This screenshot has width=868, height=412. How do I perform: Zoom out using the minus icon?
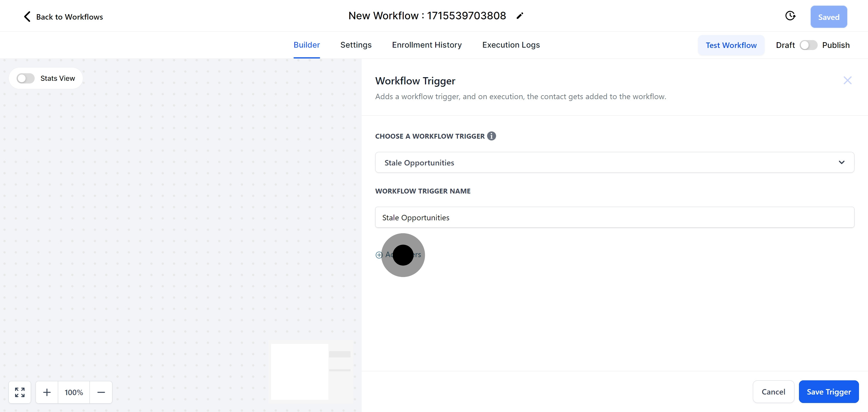[x=101, y=392]
